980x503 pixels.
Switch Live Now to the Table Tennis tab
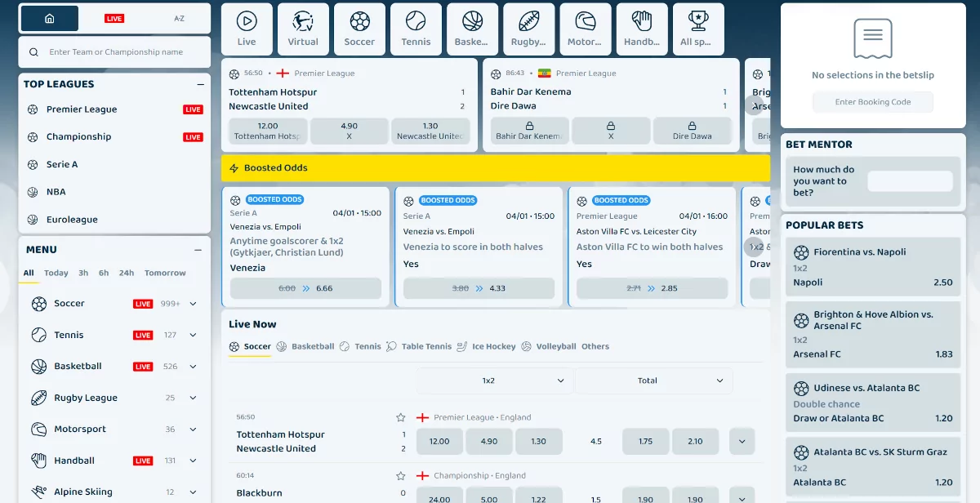[419, 346]
